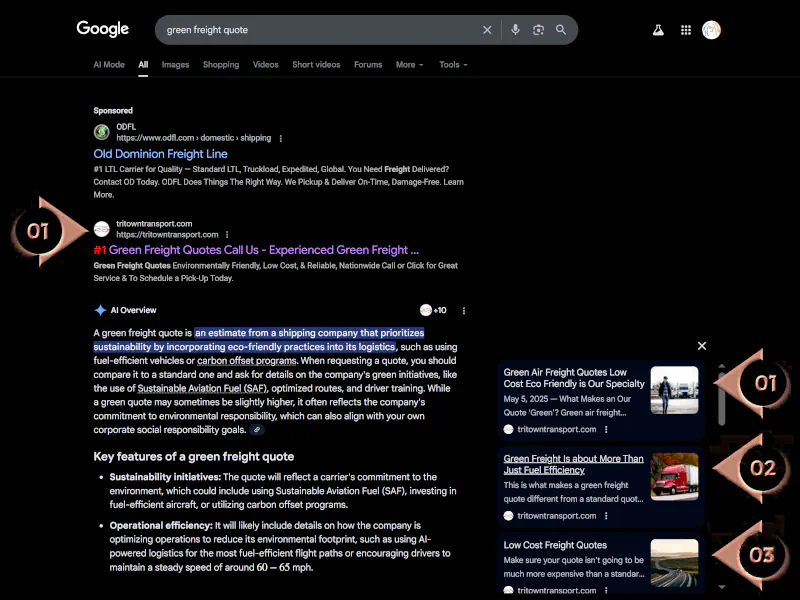Open Google Lens image search
This screenshot has height=600, width=800.
[538, 30]
